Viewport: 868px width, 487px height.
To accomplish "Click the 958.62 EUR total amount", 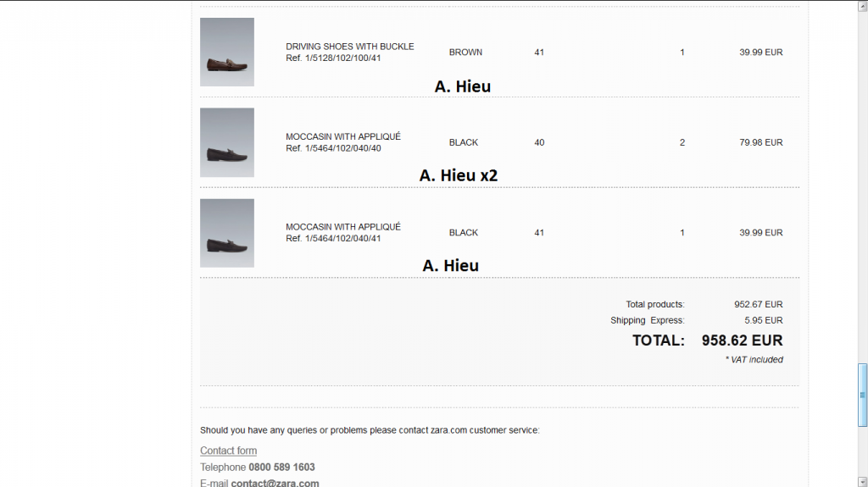I will point(742,340).
